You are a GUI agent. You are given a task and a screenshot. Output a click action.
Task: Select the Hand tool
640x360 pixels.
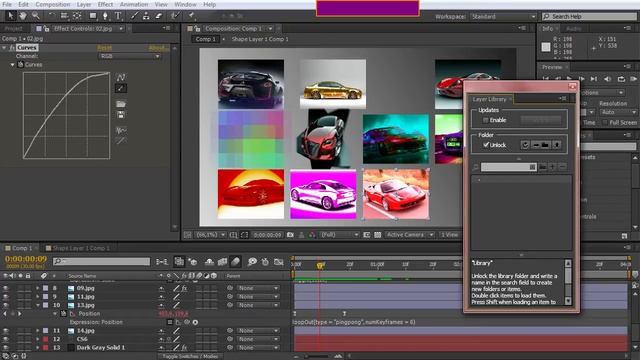23,16
